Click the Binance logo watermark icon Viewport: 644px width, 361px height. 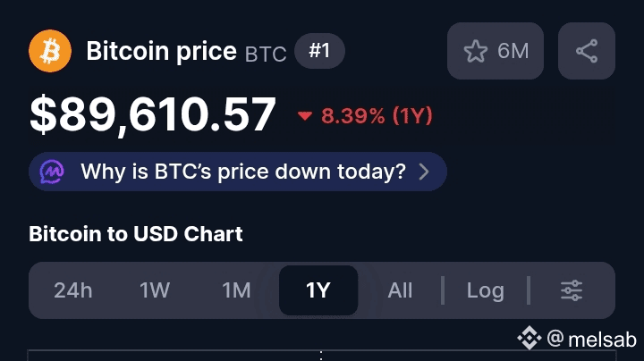pyautogui.click(x=530, y=339)
